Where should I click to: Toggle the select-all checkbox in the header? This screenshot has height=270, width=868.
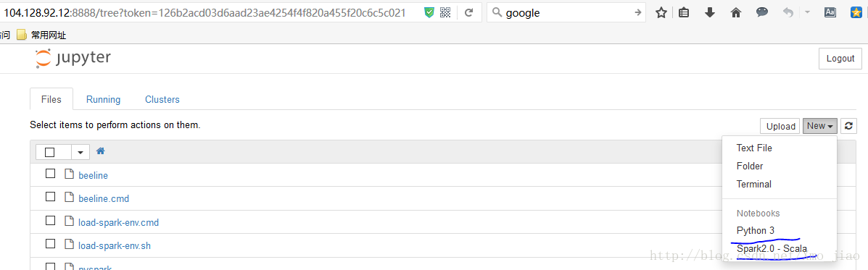coord(50,152)
